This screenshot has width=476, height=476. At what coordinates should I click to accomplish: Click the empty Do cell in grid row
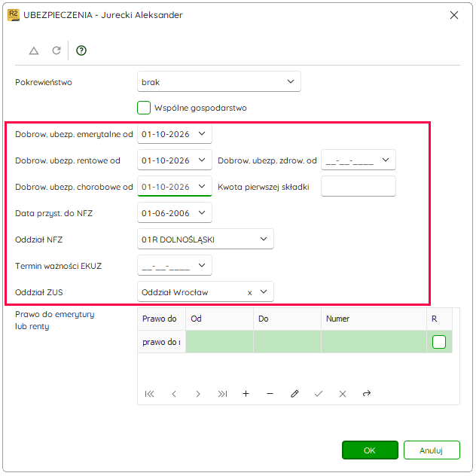click(x=287, y=342)
